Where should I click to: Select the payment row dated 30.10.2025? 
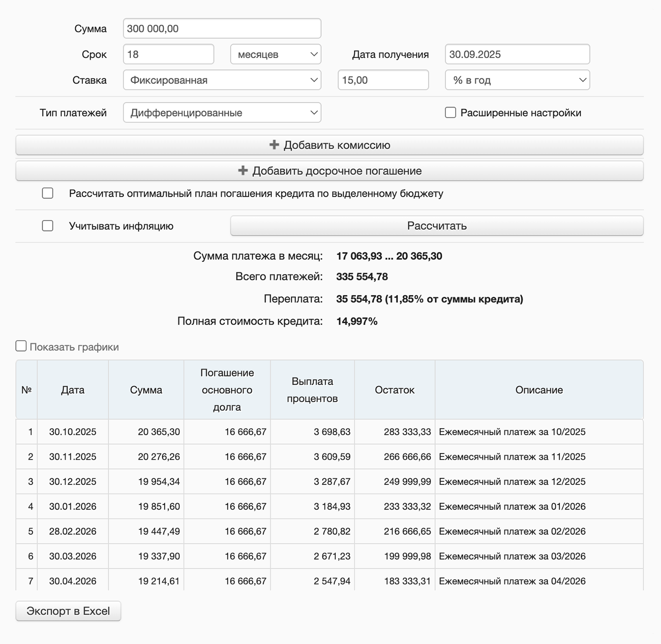[73, 432]
